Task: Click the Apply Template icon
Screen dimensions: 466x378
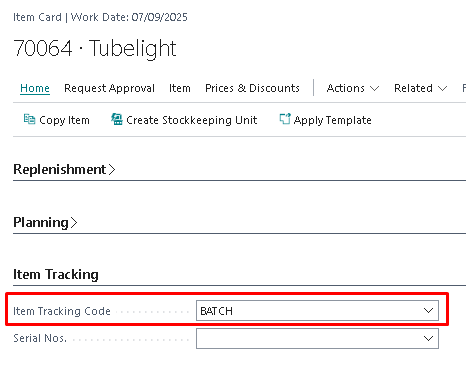Action: click(285, 119)
